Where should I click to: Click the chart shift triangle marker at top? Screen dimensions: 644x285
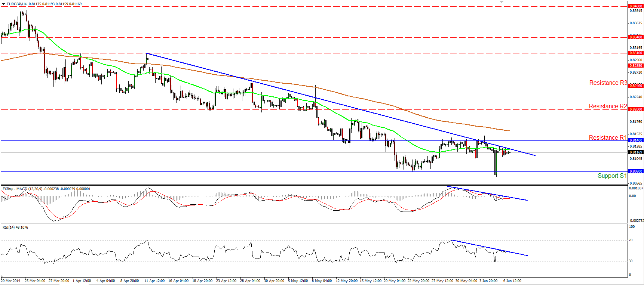[502, 2]
